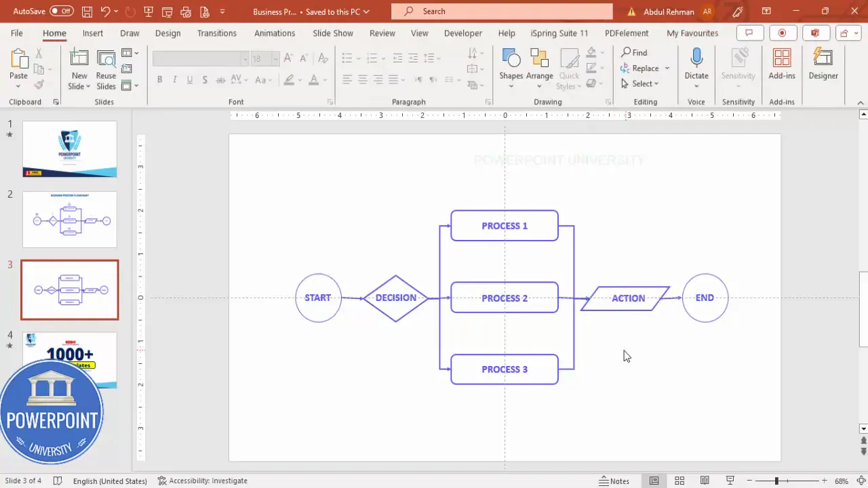The image size is (868, 488).
Task: Open the File tab
Action: click(16, 33)
